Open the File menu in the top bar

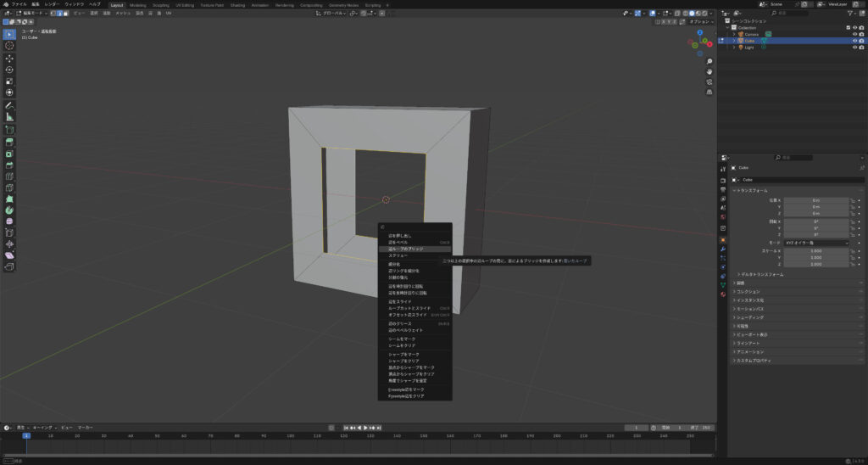[19, 4]
